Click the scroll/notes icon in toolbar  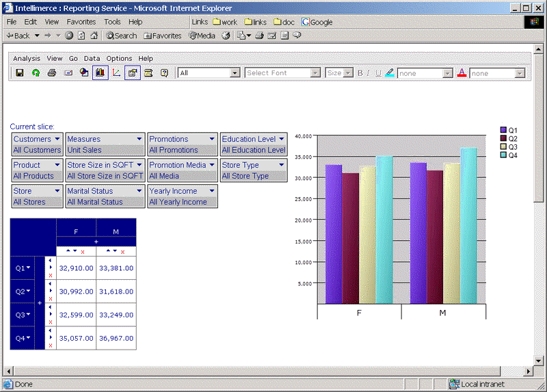coord(148,73)
